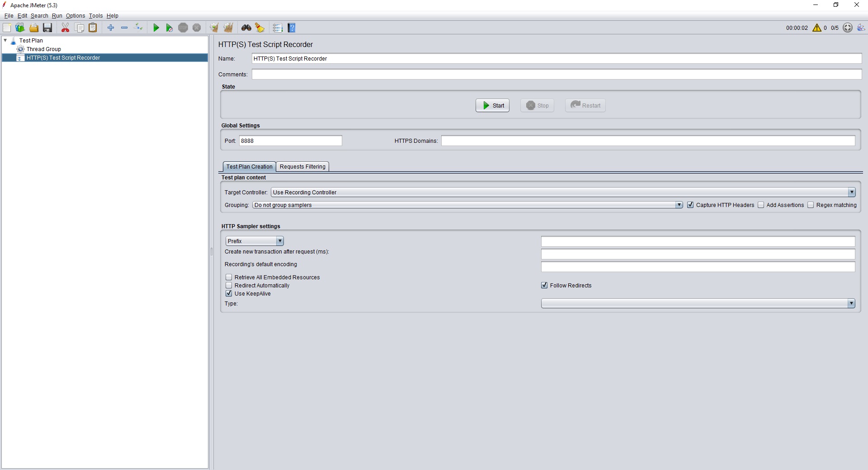The height and width of the screenshot is (470, 868).
Task: Enable the Regex matching checkbox
Action: 811,205
